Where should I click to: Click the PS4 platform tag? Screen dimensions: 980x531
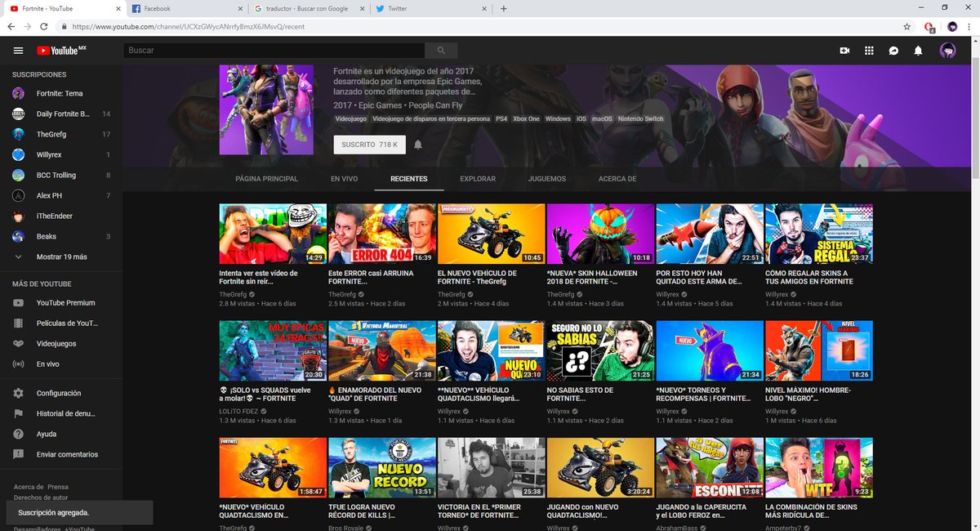coord(501,119)
